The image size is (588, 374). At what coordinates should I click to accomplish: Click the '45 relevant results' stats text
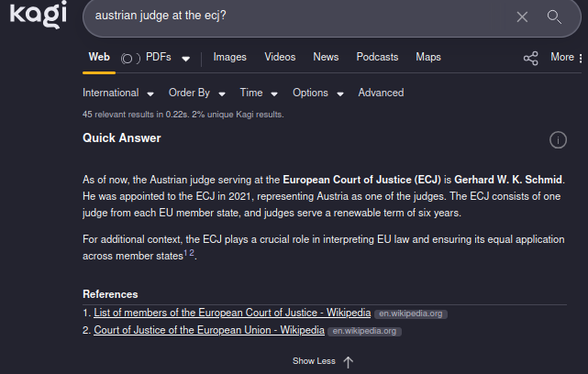[x=183, y=115]
